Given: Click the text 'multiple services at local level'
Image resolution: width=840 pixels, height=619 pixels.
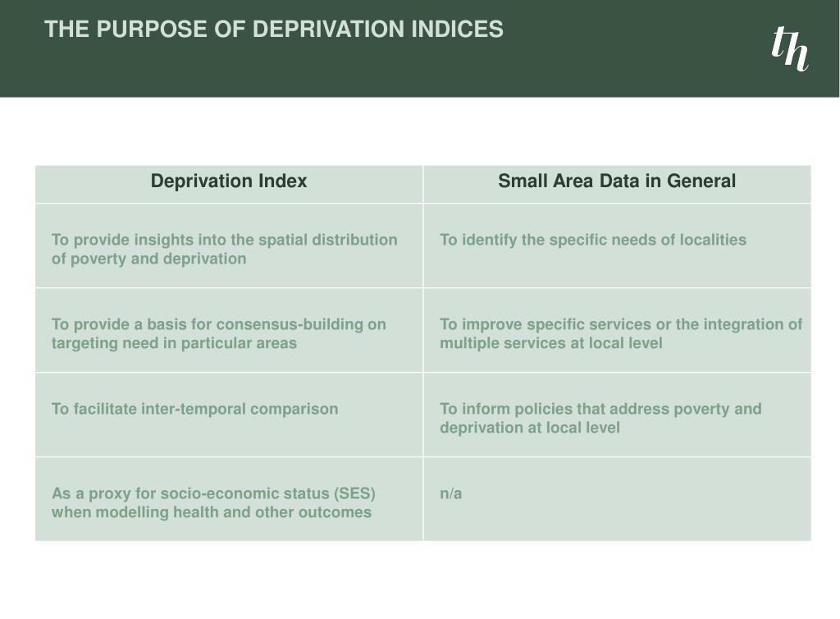Looking at the screenshot, I should click(550, 343).
